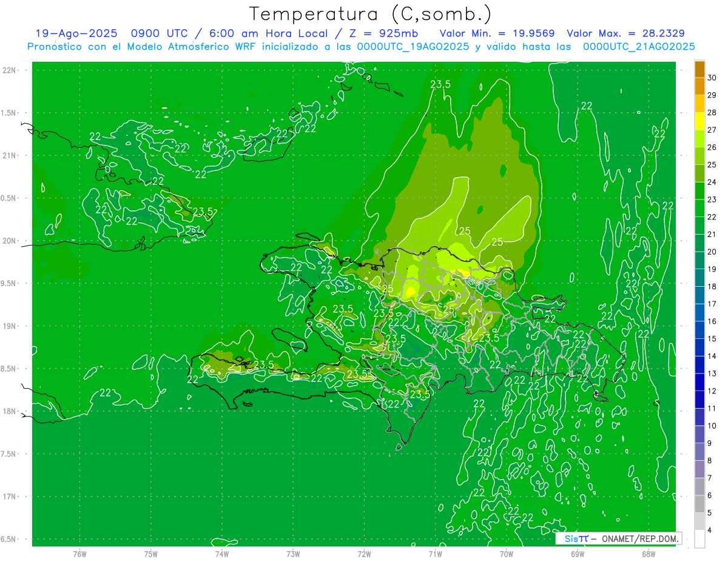This screenshot has width=728, height=562.
Task: Click the '72W' longitude axis label
Action: point(364,554)
